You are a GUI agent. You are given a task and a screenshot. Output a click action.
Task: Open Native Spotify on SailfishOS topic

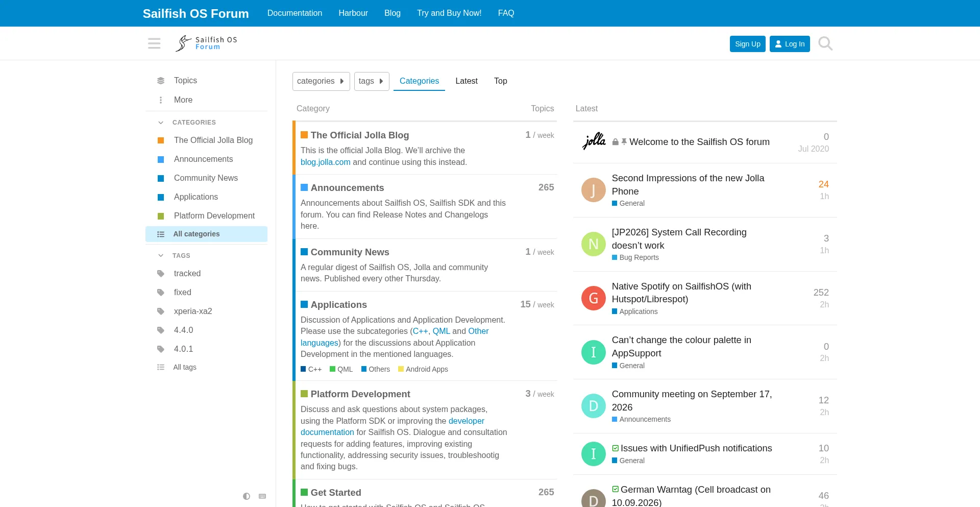coord(681,293)
